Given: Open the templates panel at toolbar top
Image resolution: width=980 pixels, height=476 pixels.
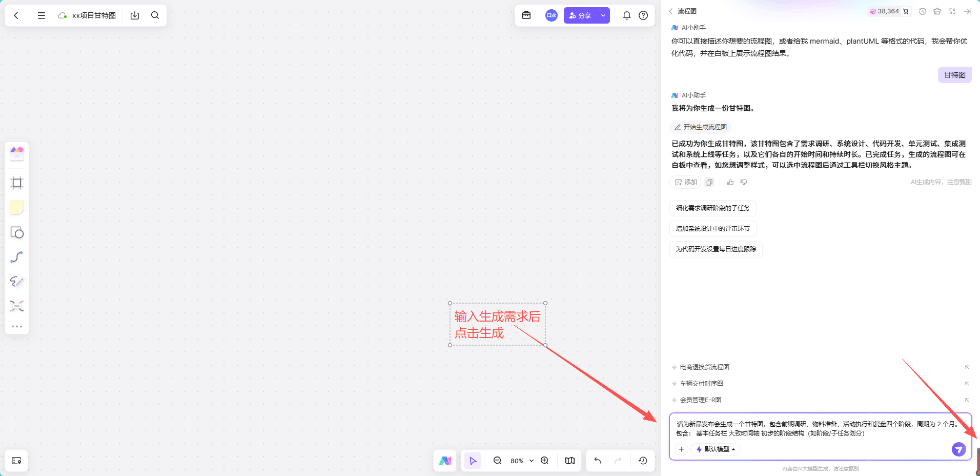Looking at the screenshot, I should [x=17, y=153].
